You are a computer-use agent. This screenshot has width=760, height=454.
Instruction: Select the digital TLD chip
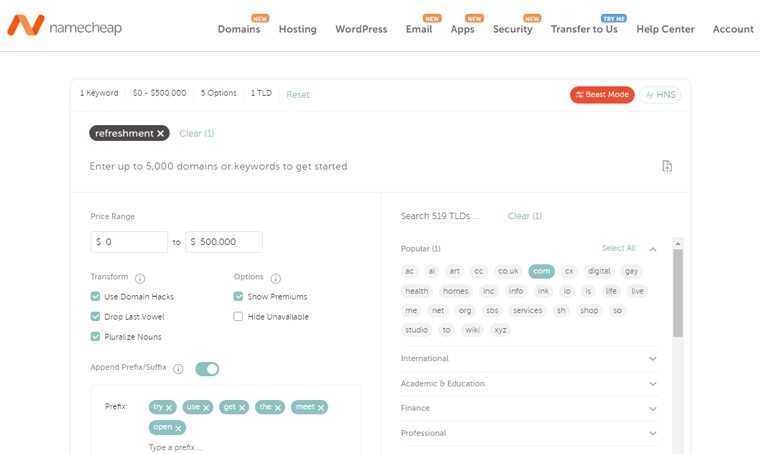coord(599,271)
